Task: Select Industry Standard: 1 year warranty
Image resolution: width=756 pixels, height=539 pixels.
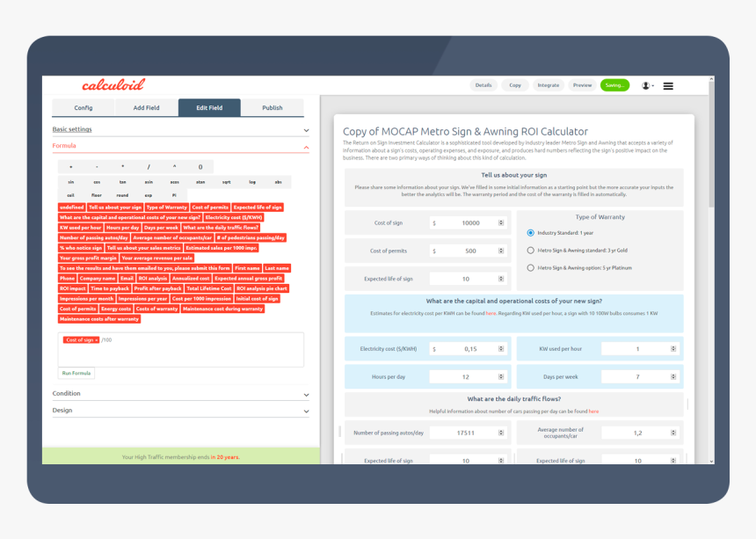Action: tap(531, 233)
